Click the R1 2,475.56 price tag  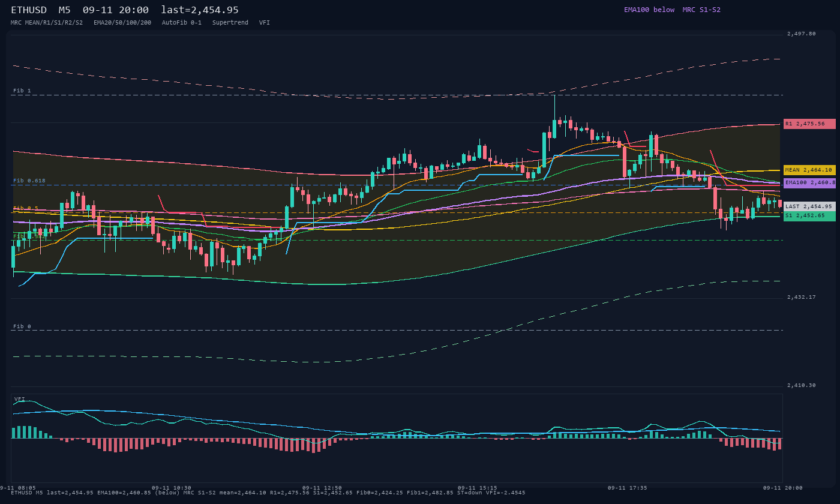pos(809,124)
